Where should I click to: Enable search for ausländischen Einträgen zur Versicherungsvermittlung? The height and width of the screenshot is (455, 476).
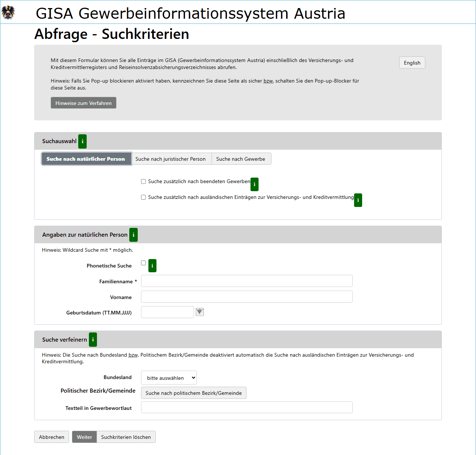point(144,197)
